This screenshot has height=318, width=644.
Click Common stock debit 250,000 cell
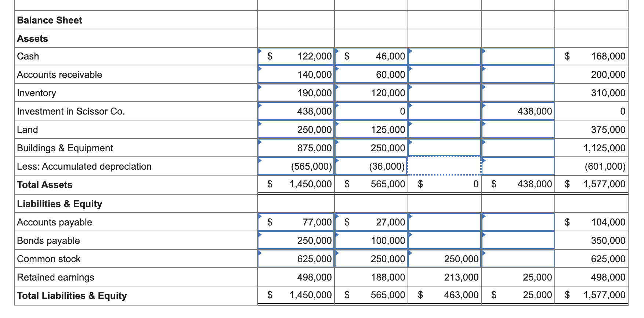tap(444, 259)
